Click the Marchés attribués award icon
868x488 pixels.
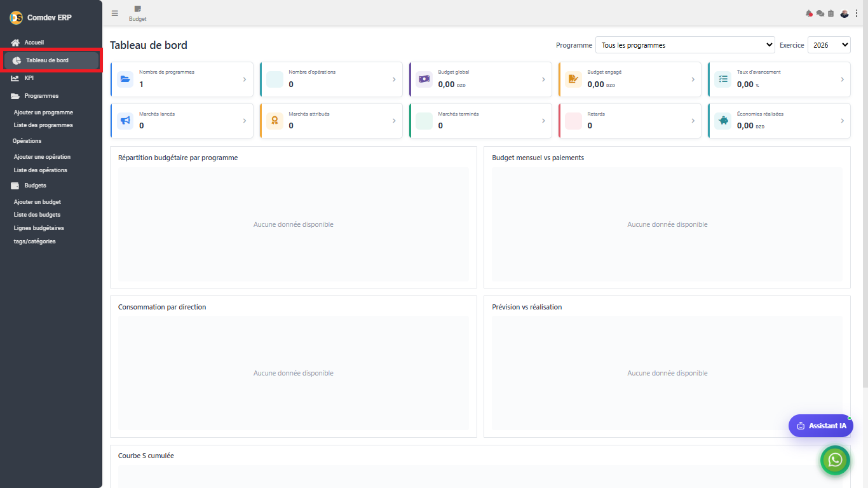coord(275,121)
